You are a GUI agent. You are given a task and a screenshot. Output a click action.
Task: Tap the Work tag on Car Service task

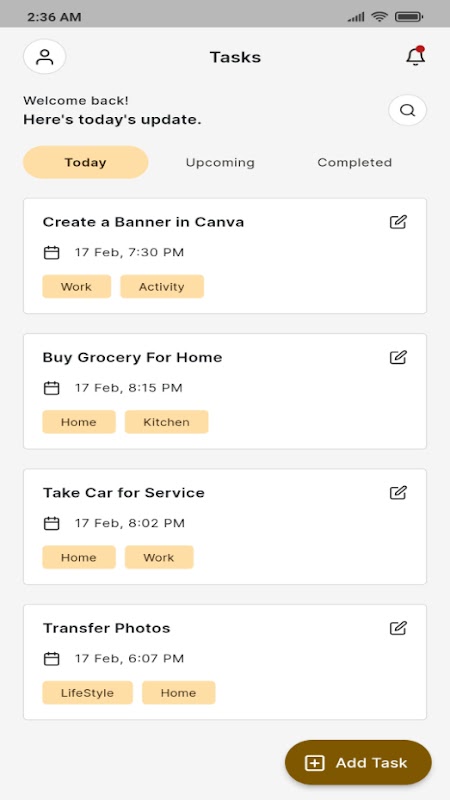(x=159, y=557)
